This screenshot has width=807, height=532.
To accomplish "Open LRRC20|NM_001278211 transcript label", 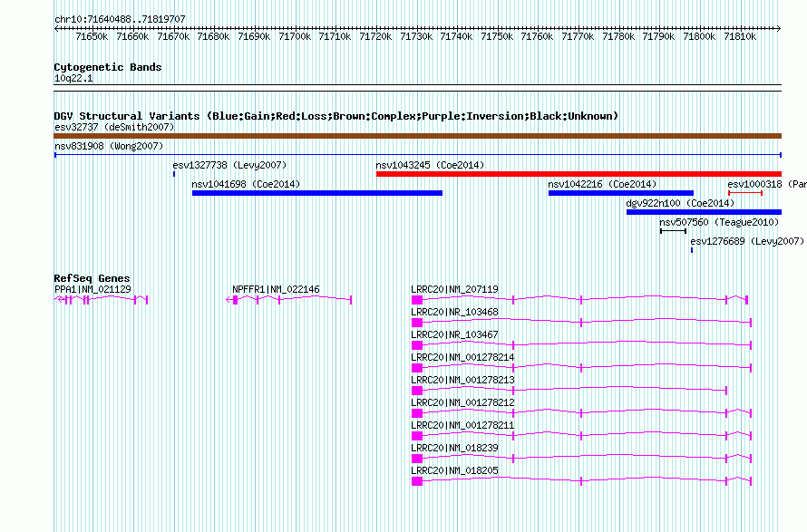I will point(462,425).
